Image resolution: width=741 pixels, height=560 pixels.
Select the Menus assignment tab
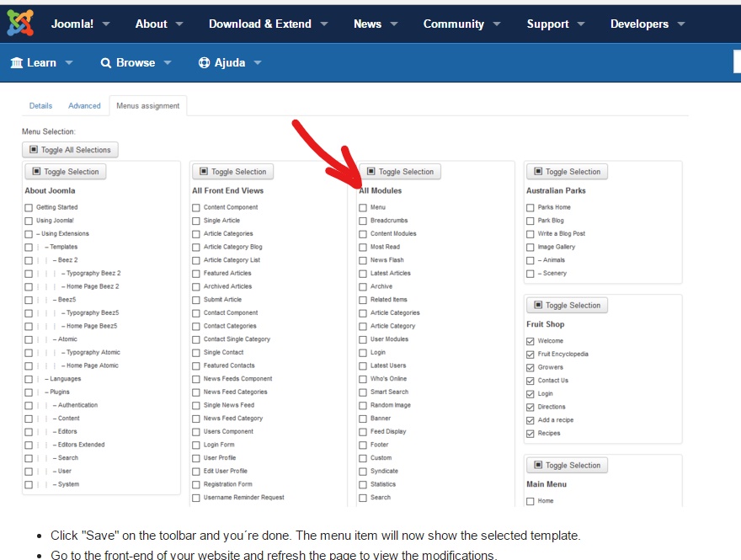tap(148, 106)
